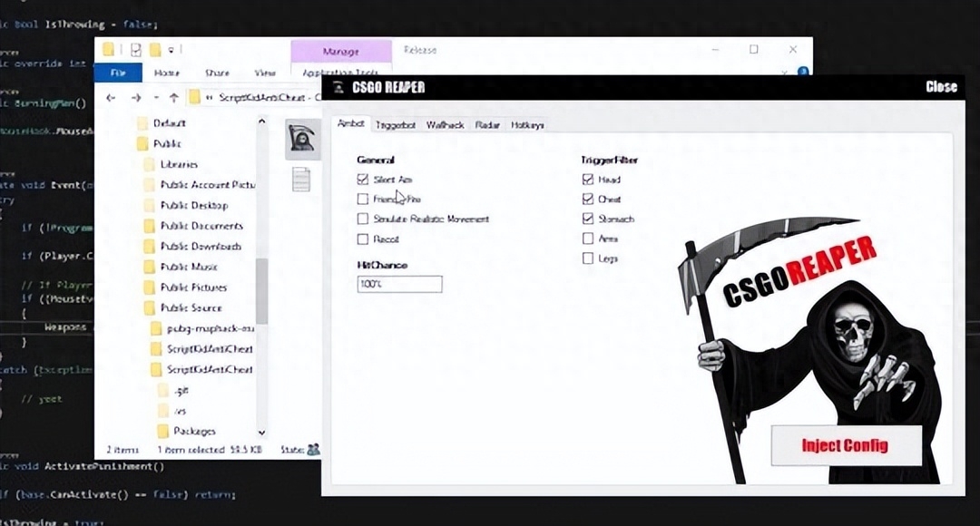Click the folder icon beside pubg-maphack
980x526 pixels.
pyautogui.click(x=156, y=328)
